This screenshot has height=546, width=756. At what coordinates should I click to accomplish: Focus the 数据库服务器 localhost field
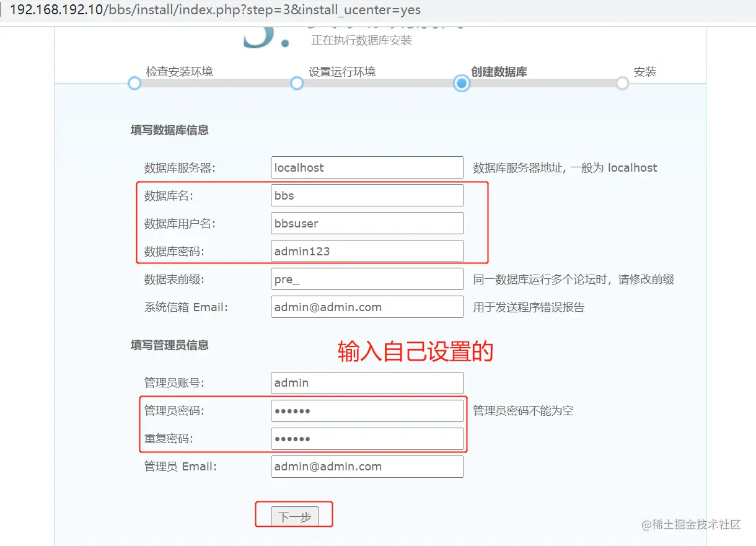click(x=367, y=167)
